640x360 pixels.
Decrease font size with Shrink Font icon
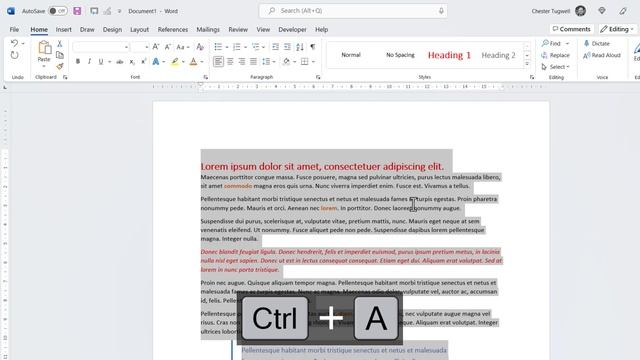tap(167, 47)
